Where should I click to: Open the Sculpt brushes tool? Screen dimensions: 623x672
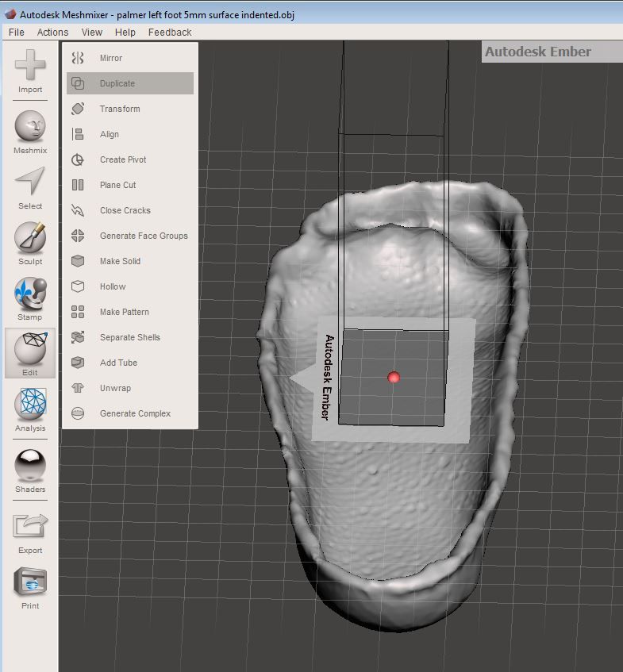pos(30,243)
